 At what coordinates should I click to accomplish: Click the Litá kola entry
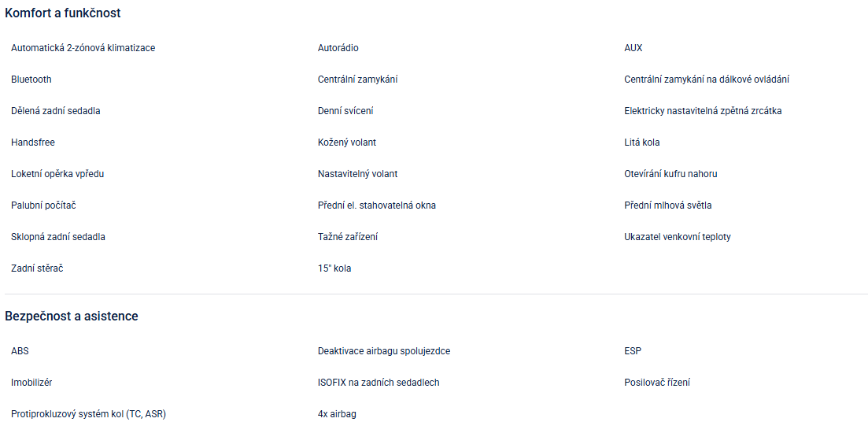pos(641,143)
